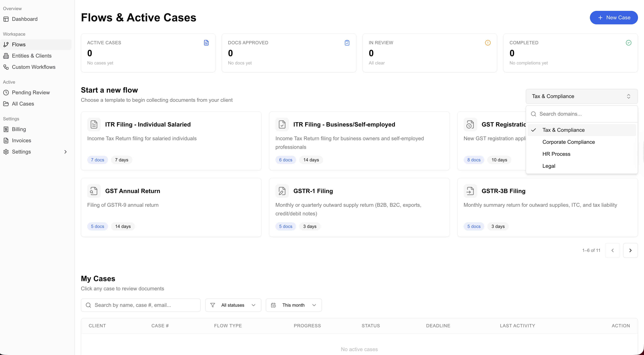Select Tax & Compliance in domain list
Screen dimensions: 644x355
tap(582, 130)
